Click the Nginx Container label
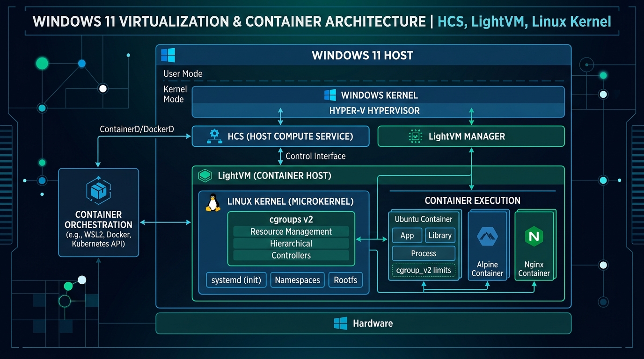 click(534, 269)
